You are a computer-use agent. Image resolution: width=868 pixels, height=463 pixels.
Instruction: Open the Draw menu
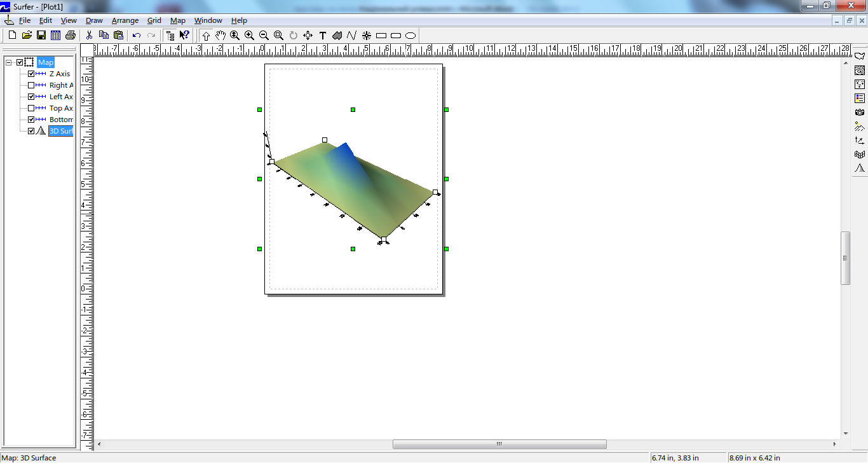94,20
